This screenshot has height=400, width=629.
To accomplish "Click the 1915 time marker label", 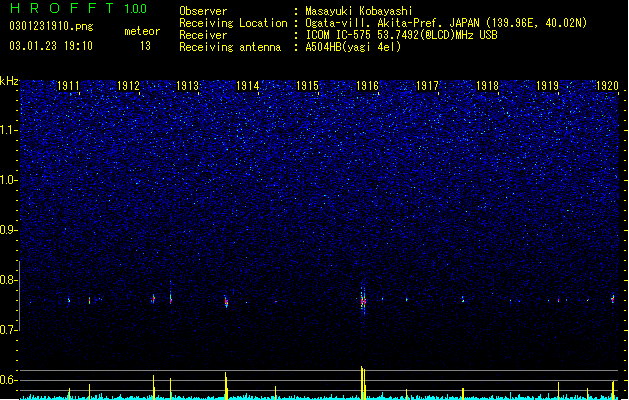I will point(307,86).
